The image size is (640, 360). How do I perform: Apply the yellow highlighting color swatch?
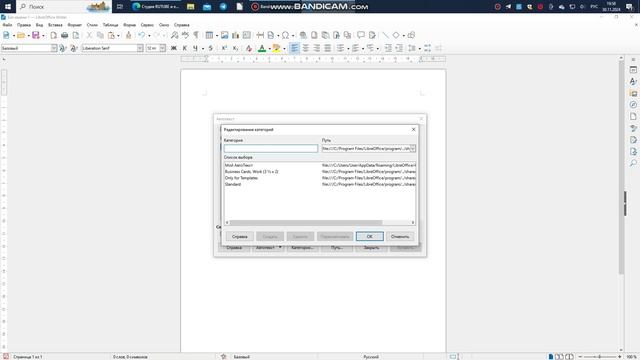tap(276, 48)
